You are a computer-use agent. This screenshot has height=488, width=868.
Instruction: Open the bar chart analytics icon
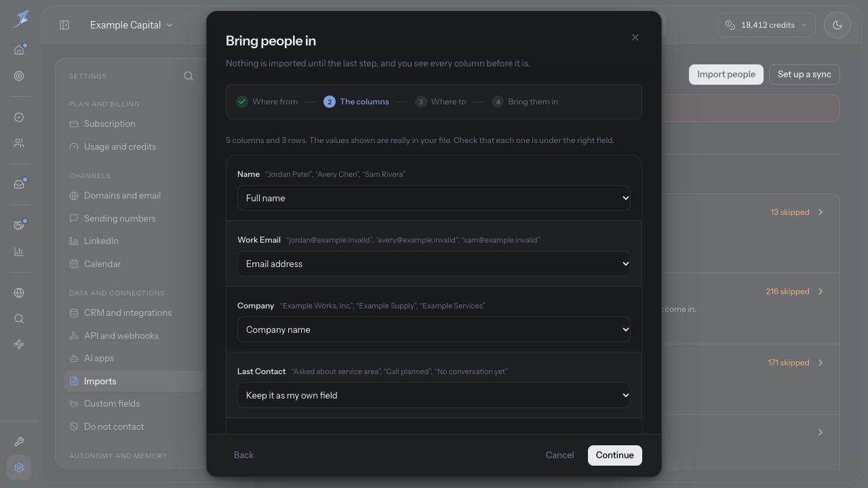[x=19, y=251]
